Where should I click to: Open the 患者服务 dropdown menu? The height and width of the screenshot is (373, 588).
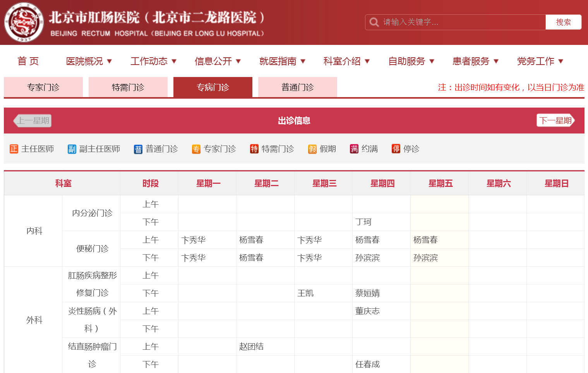click(x=475, y=61)
